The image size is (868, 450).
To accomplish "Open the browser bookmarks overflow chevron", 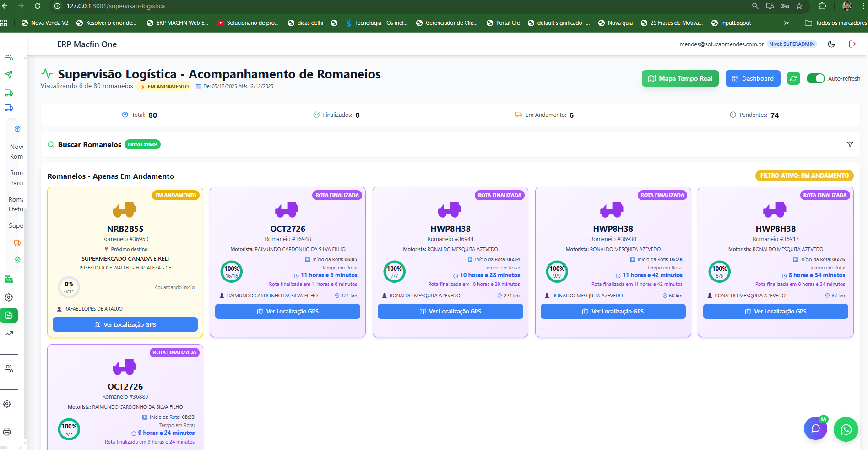I will pyautogui.click(x=786, y=22).
